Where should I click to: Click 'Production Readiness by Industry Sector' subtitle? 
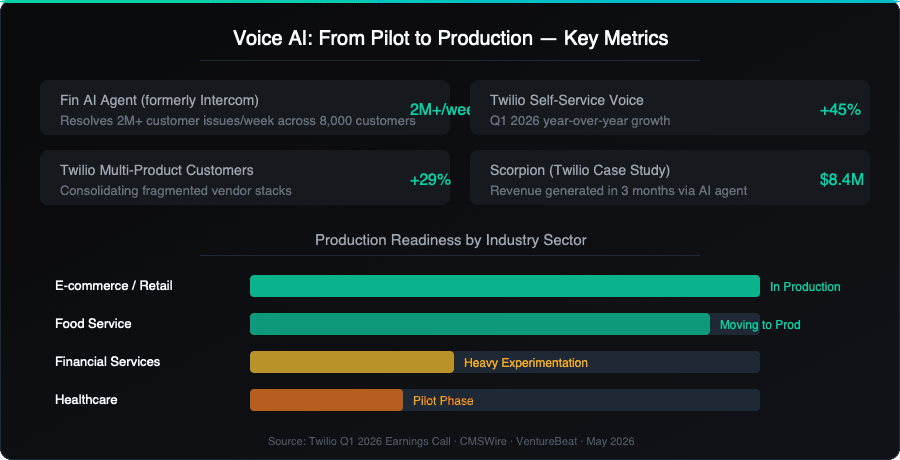coord(451,239)
